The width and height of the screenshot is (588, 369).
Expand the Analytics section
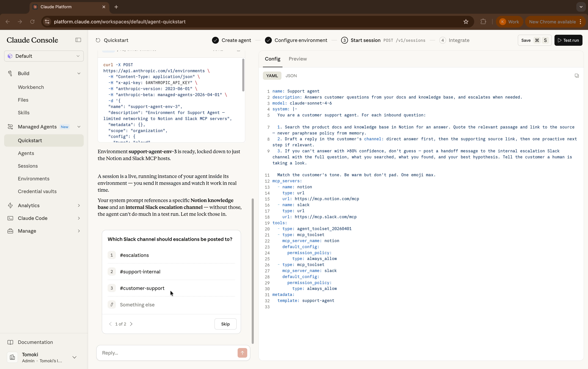coord(79,205)
